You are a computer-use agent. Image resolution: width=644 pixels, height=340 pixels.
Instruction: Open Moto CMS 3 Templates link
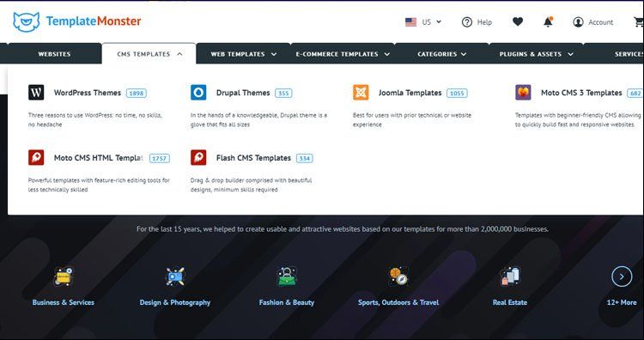581,93
